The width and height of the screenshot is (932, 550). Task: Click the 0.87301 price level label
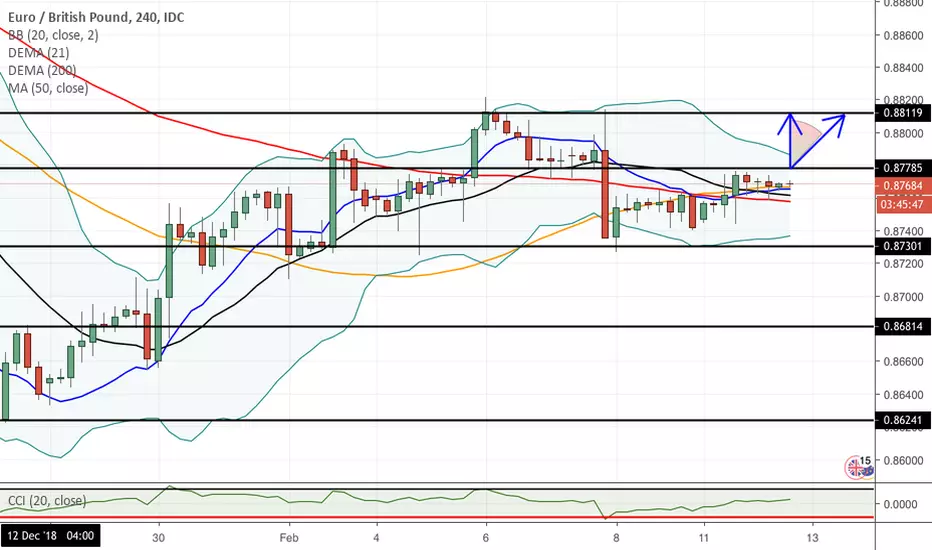902,246
